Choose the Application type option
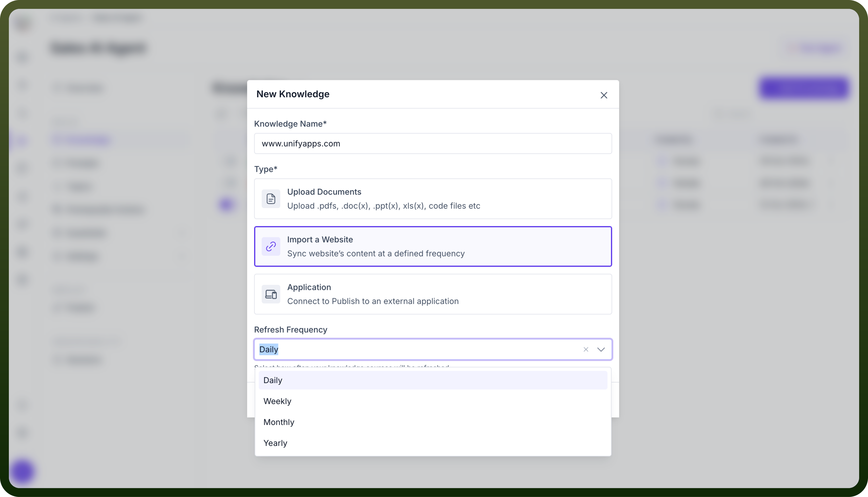Screen dimensions: 868x497 pos(433,294)
